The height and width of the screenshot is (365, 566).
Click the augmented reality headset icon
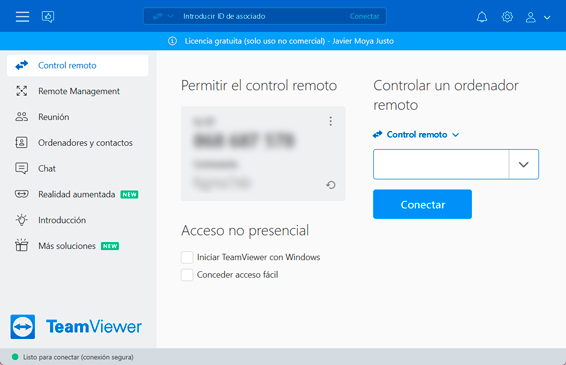pos(22,194)
